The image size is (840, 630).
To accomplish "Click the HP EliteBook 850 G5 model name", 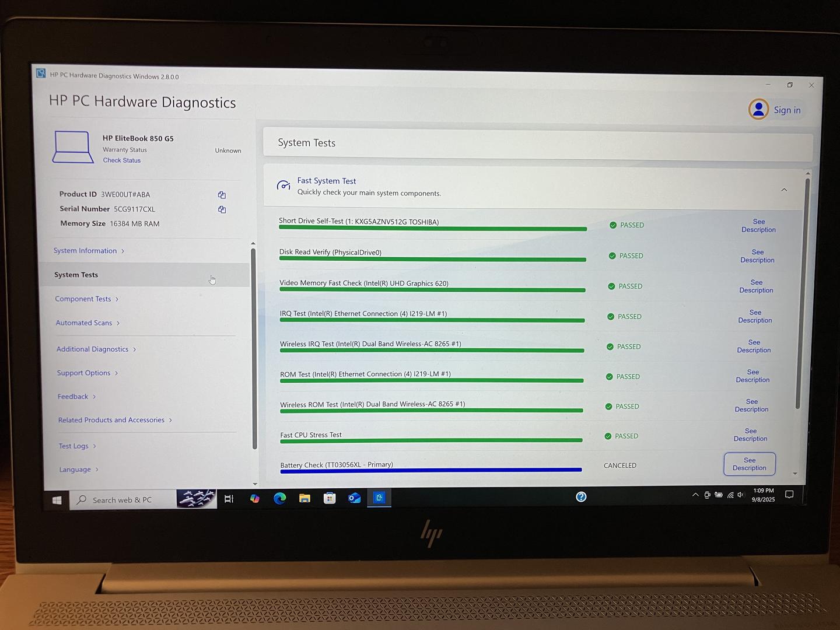I will (x=138, y=139).
